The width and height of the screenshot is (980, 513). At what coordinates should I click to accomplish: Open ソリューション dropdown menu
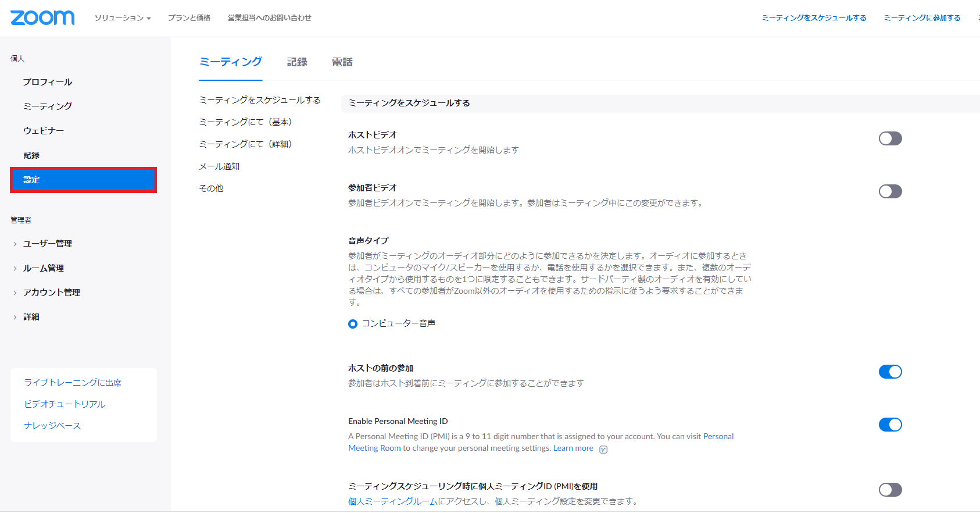click(x=123, y=18)
